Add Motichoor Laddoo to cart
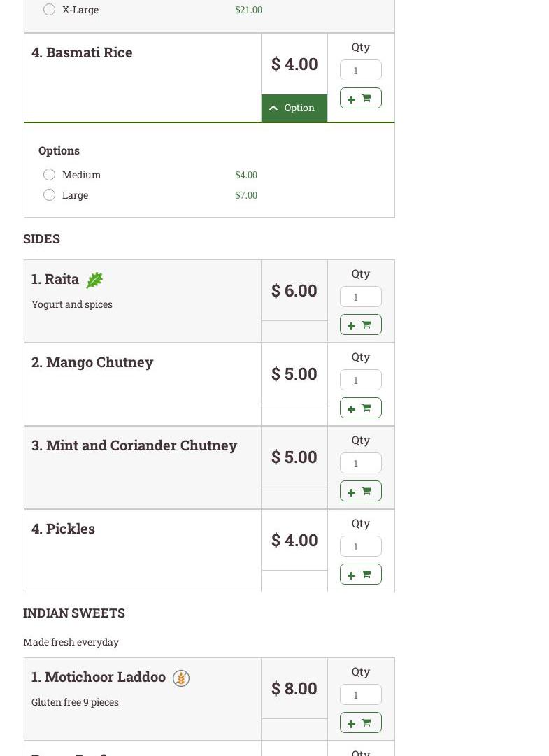The width and height of the screenshot is (549, 756). [360, 722]
